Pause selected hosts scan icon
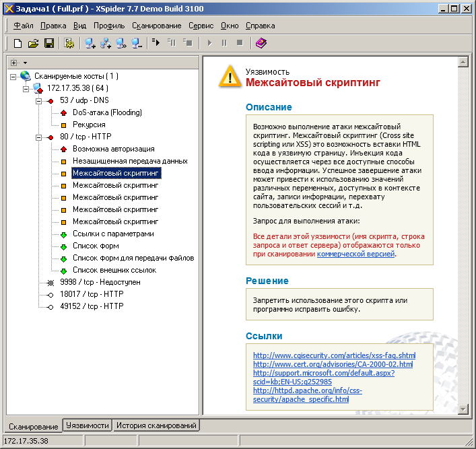Screen dimensions: 476x449 (172, 43)
